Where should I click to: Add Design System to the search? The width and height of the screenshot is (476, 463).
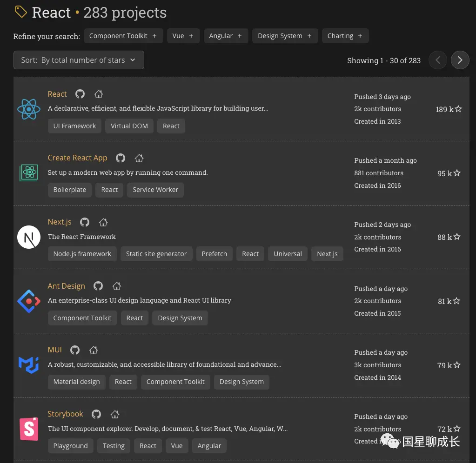tap(285, 36)
